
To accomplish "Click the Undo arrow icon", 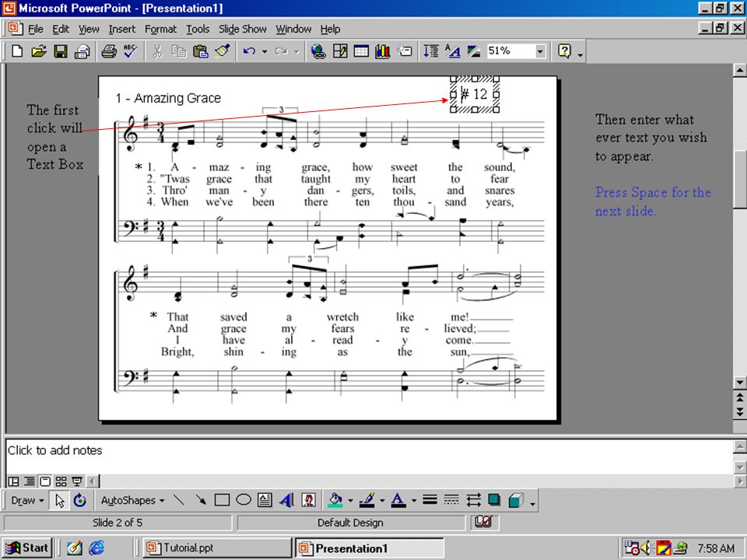I will 249,51.
